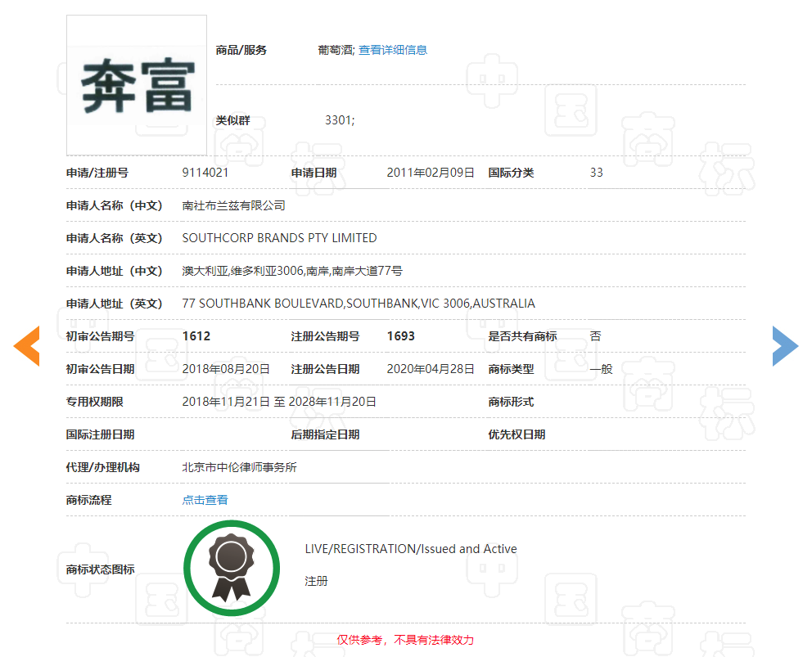Viewport: 812px width, 657px height.
Task: Select preliminary announcement date 2018年08月20日
Action: coord(226,369)
